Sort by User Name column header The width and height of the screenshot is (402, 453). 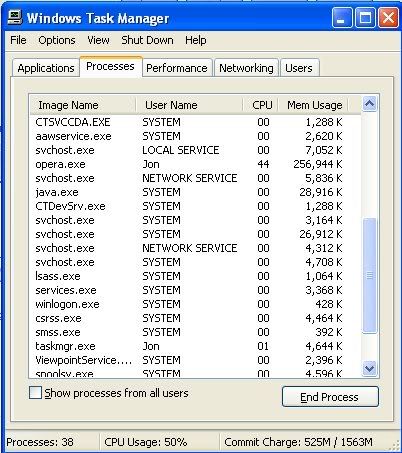189,105
